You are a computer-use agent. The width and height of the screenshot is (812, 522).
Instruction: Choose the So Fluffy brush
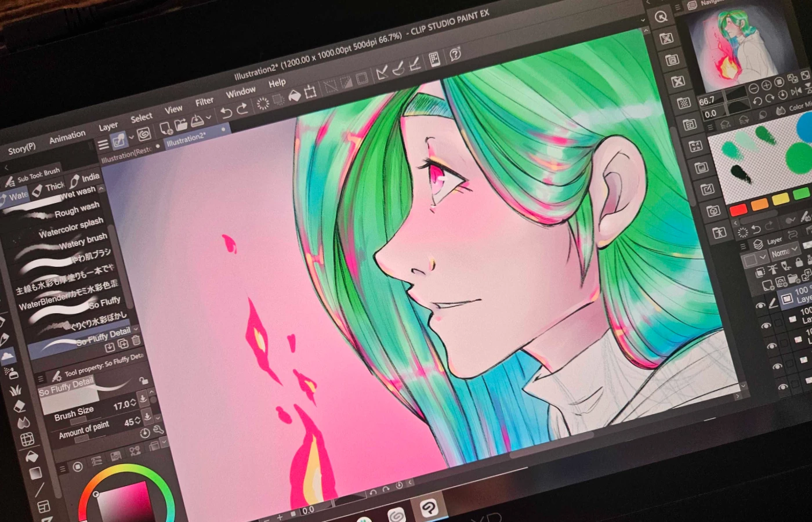75,305
